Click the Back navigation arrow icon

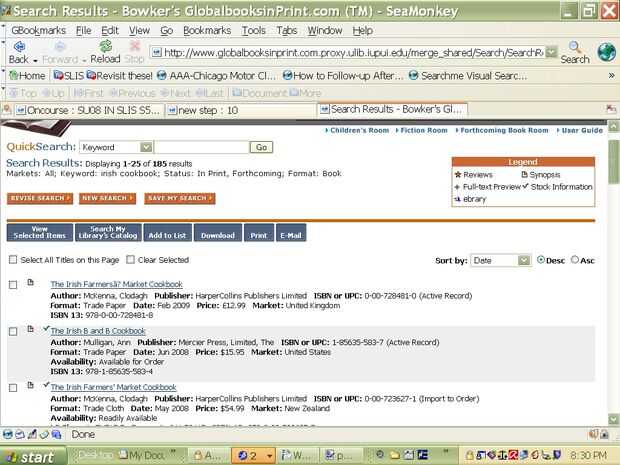(x=19, y=47)
